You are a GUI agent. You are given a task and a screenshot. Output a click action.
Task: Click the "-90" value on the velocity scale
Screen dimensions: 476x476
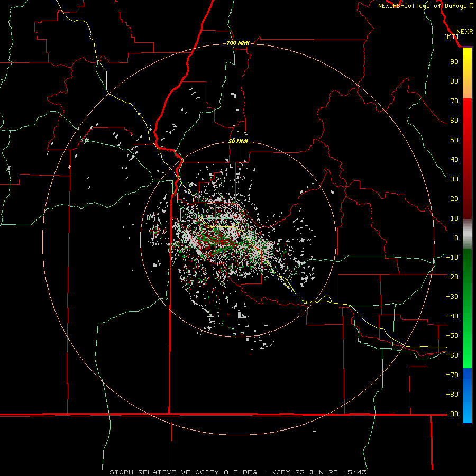point(452,414)
